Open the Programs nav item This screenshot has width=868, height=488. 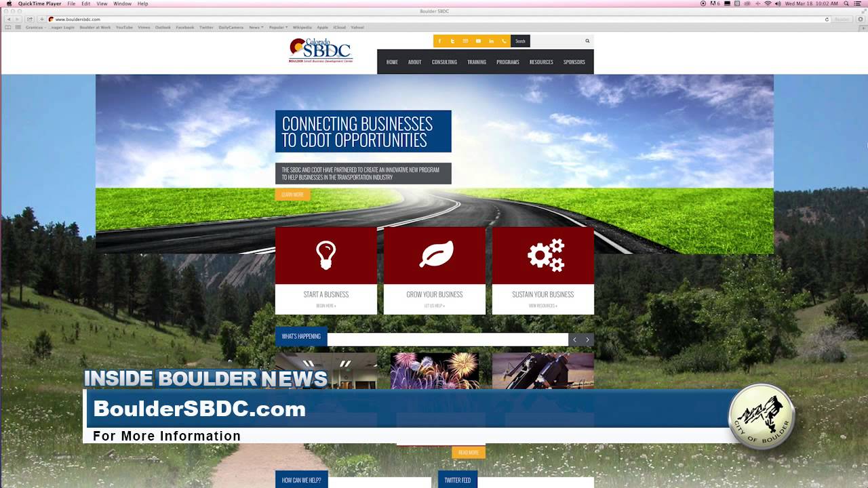pos(508,62)
